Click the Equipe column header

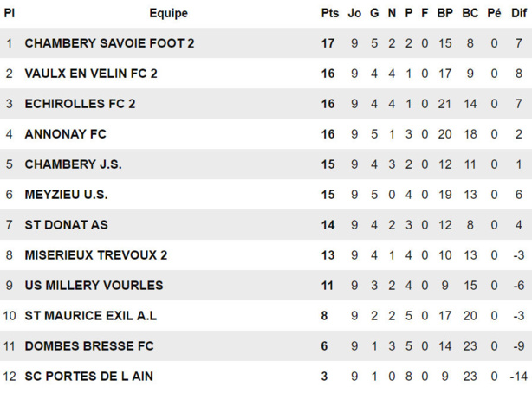point(168,13)
